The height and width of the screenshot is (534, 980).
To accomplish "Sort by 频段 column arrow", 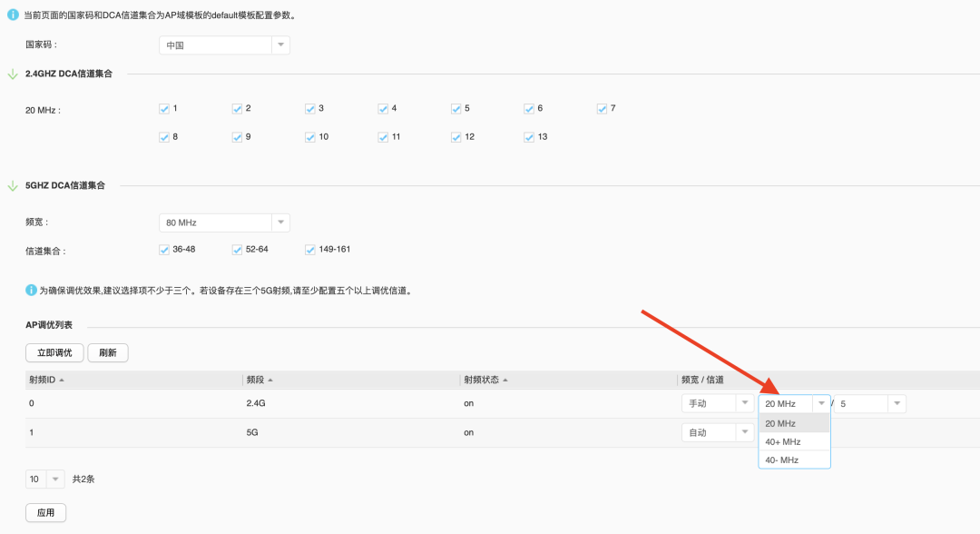I will (270, 381).
